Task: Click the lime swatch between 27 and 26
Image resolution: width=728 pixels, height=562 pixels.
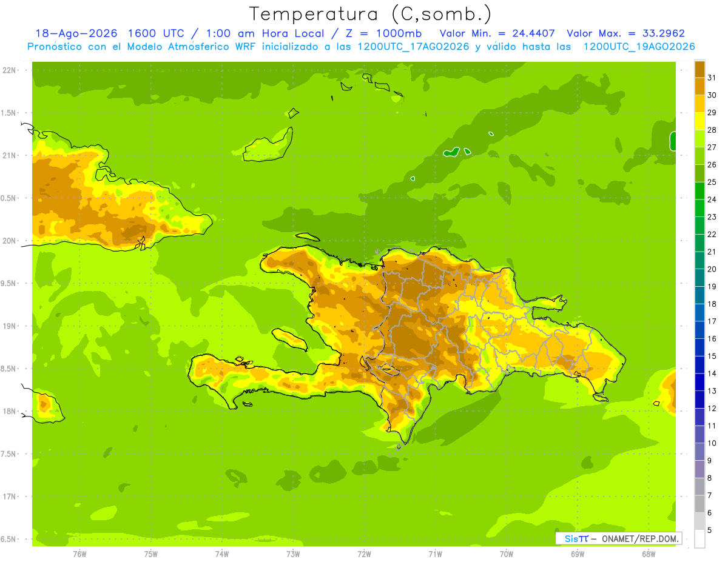Action: [699, 156]
